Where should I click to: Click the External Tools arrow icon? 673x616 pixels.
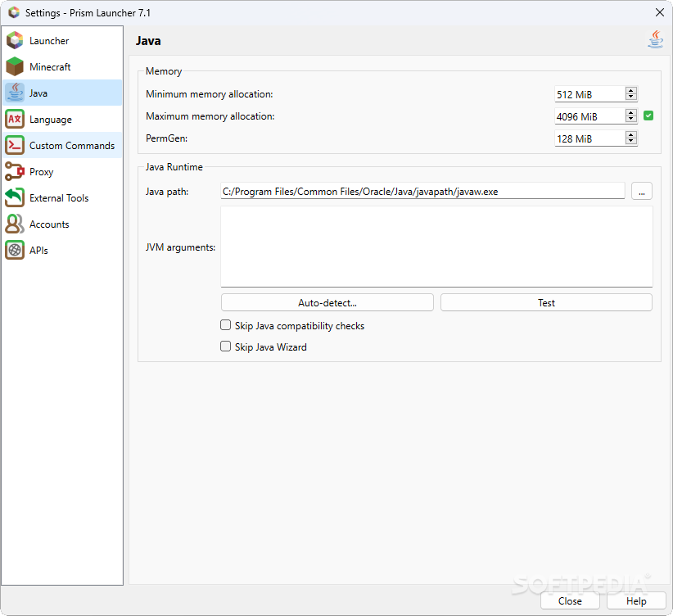point(15,197)
